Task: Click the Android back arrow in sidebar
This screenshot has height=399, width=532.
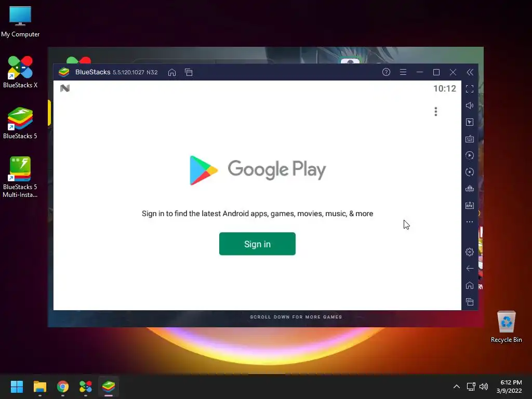Action: click(470, 269)
